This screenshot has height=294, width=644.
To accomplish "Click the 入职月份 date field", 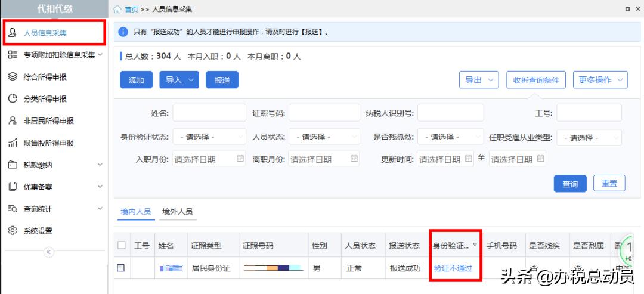I will [x=209, y=159].
